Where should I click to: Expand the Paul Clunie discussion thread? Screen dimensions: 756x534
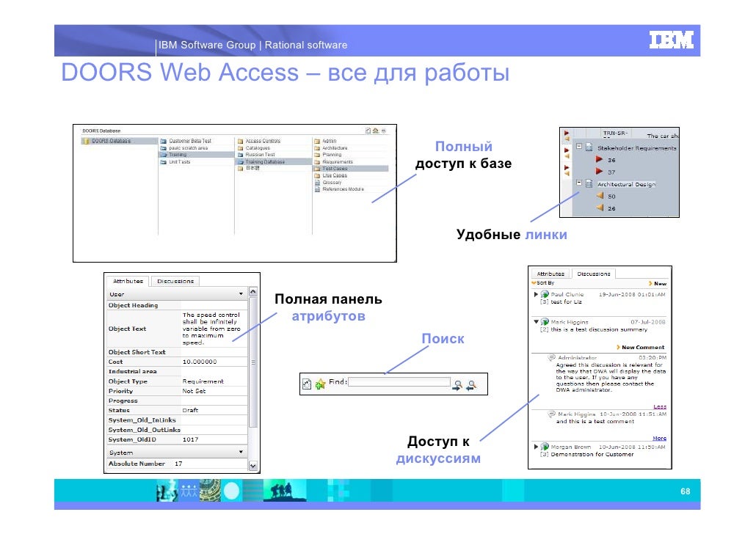(536, 294)
